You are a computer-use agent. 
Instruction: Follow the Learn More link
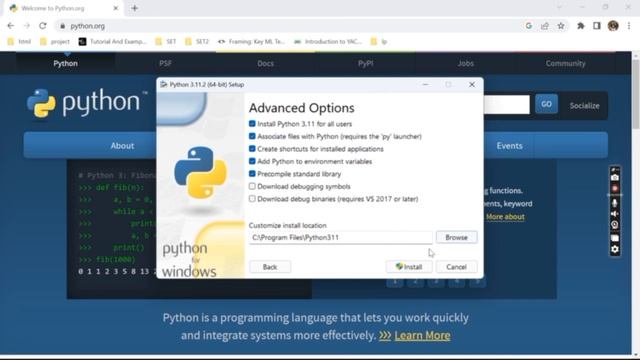(x=422, y=336)
